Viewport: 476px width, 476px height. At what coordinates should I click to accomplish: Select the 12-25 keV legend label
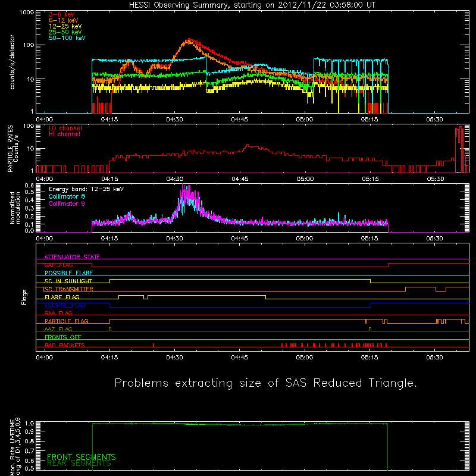click(65, 26)
